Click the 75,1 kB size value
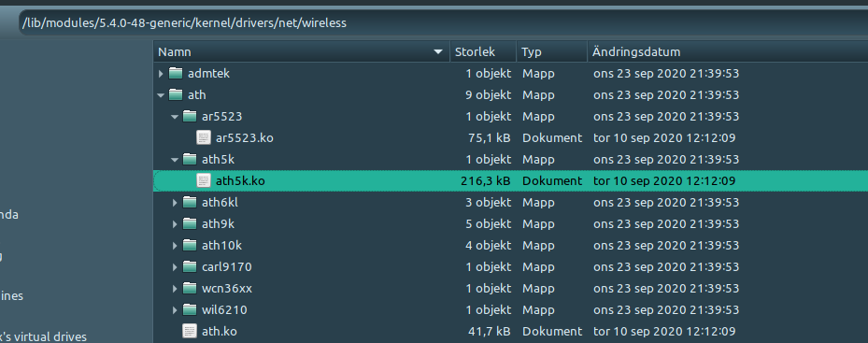 point(489,138)
